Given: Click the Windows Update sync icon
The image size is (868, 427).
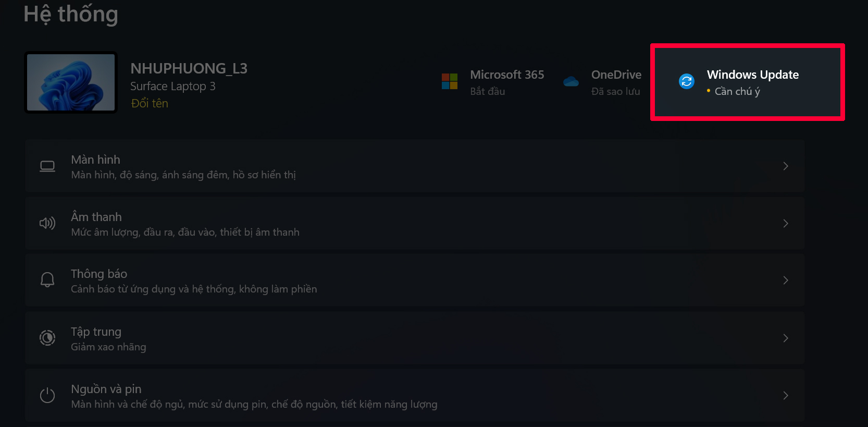Looking at the screenshot, I should pos(687,81).
